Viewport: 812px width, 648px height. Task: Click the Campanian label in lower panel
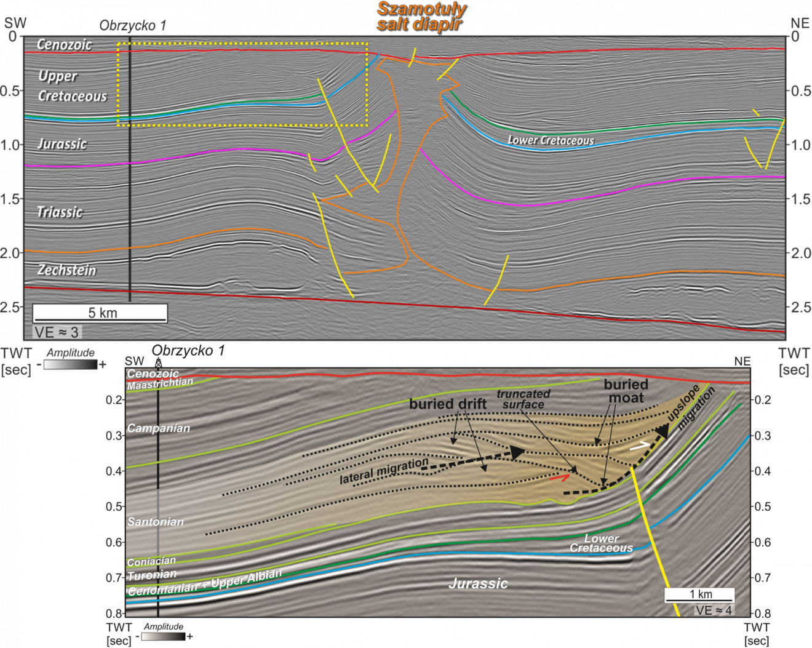click(158, 428)
